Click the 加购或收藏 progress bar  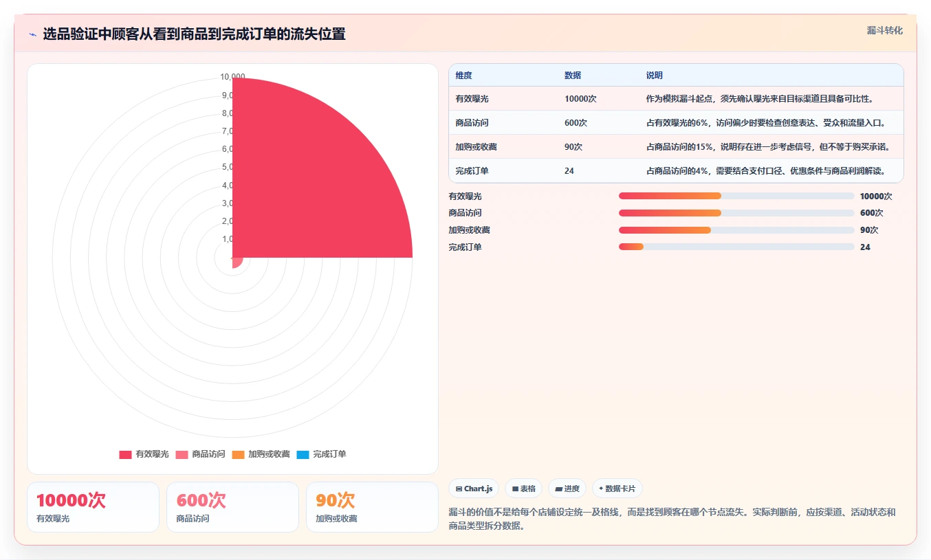tap(736, 230)
